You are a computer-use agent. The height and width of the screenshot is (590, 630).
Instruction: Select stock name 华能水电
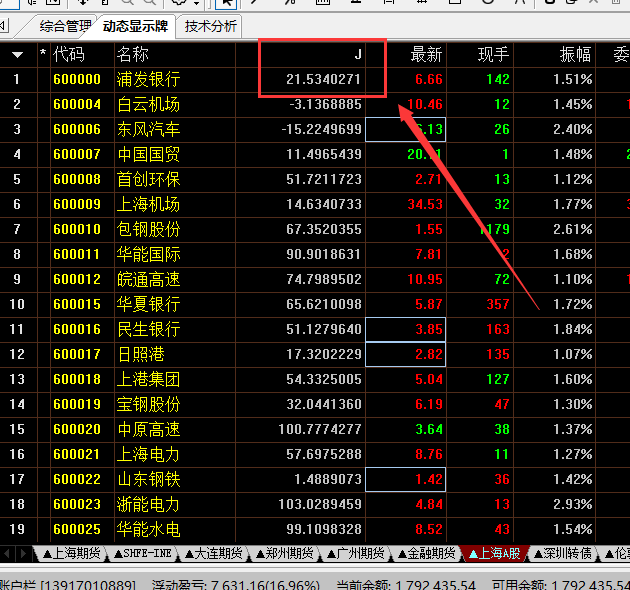[148, 529]
